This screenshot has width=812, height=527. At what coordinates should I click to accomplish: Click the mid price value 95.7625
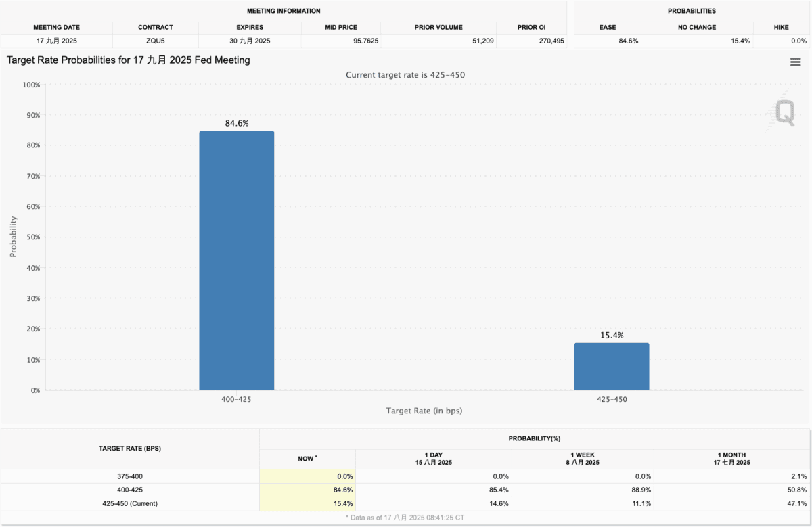click(365, 41)
